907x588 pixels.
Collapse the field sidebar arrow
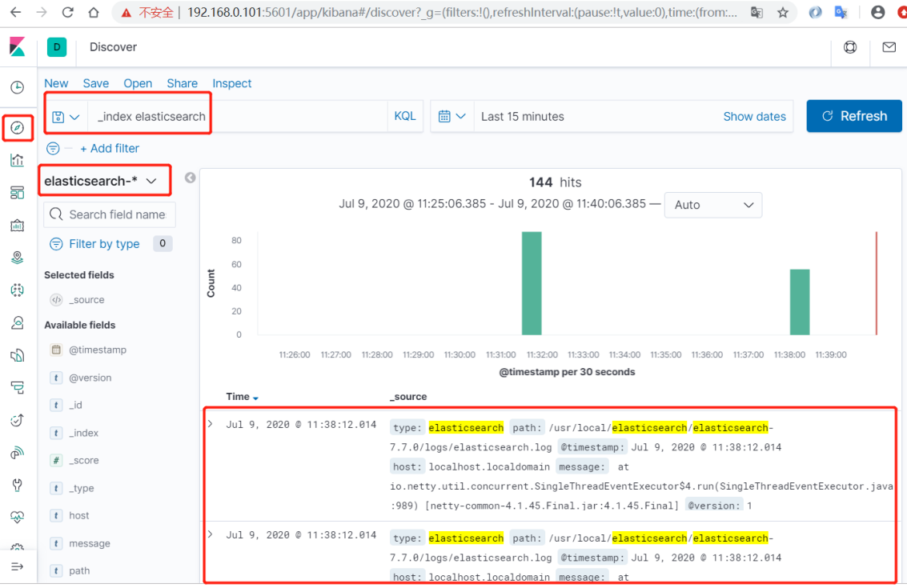tap(191, 178)
